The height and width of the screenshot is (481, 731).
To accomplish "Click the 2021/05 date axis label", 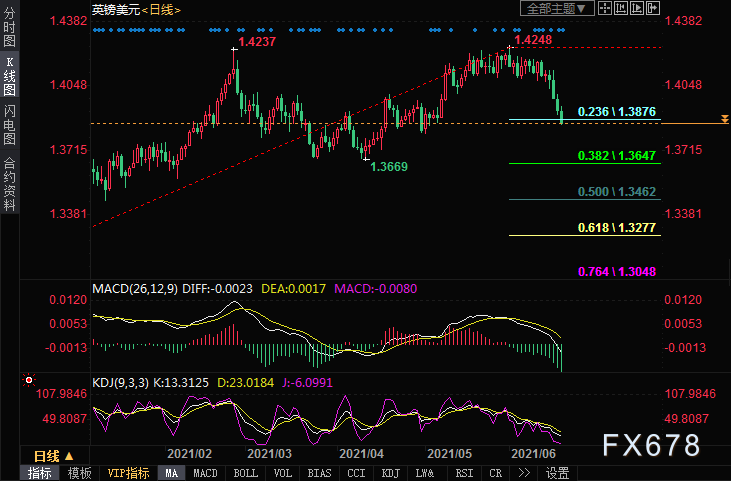I will (449, 454).
